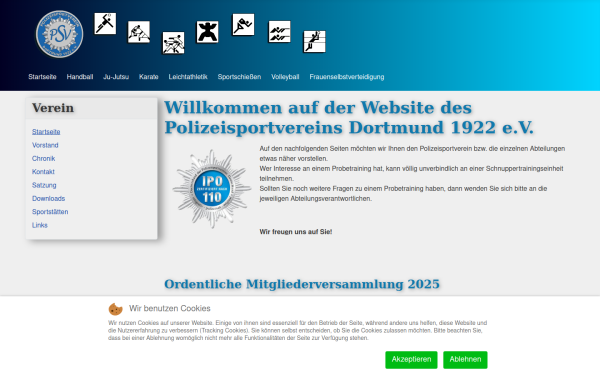Click the IPO 110 police star badge

[212, 189]
